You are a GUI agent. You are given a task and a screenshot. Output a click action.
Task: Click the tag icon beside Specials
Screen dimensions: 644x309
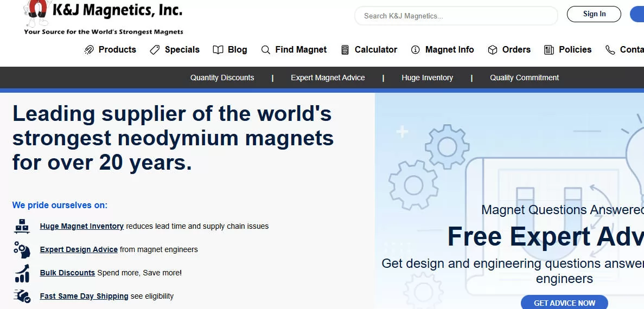point(155,50)
